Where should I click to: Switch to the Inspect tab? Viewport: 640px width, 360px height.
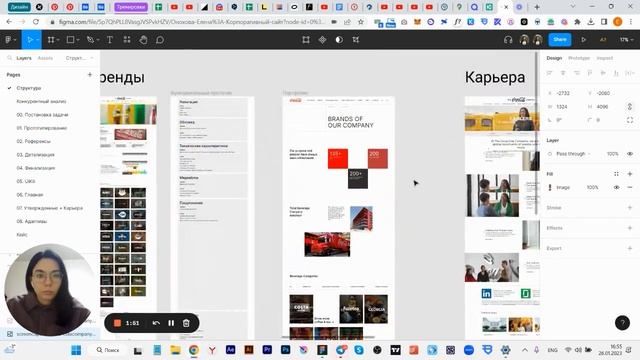(604, 58)
